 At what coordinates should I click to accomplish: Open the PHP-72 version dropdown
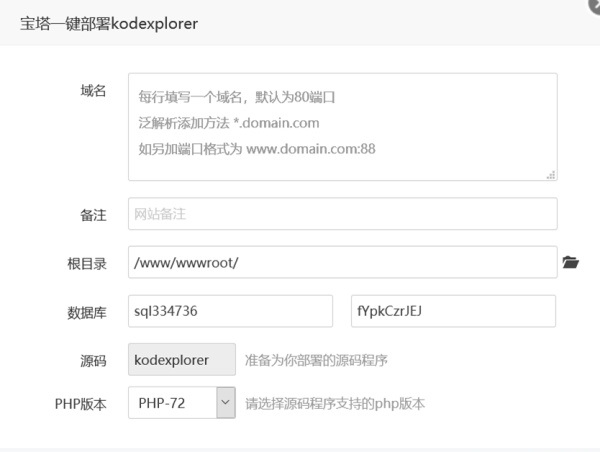[x=180, y=404]
